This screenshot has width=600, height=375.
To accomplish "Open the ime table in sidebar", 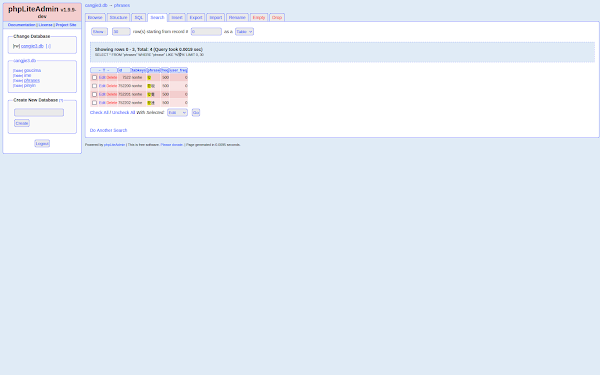I will (28, 75).
